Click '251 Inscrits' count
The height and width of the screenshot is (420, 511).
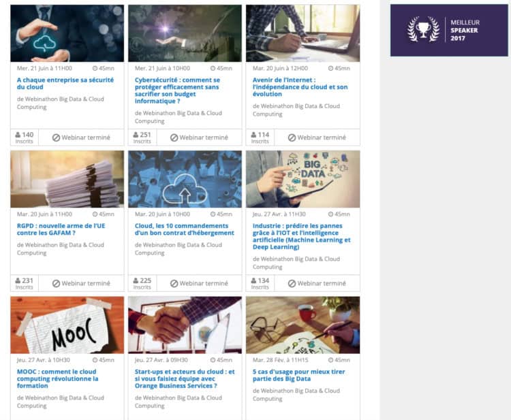[142, 138]
